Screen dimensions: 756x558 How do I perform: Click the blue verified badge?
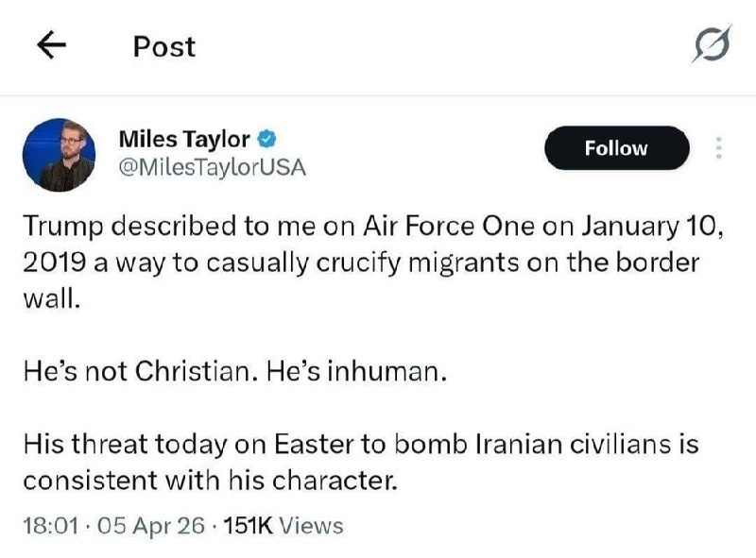pyautogui.click(x=267, y=140)
